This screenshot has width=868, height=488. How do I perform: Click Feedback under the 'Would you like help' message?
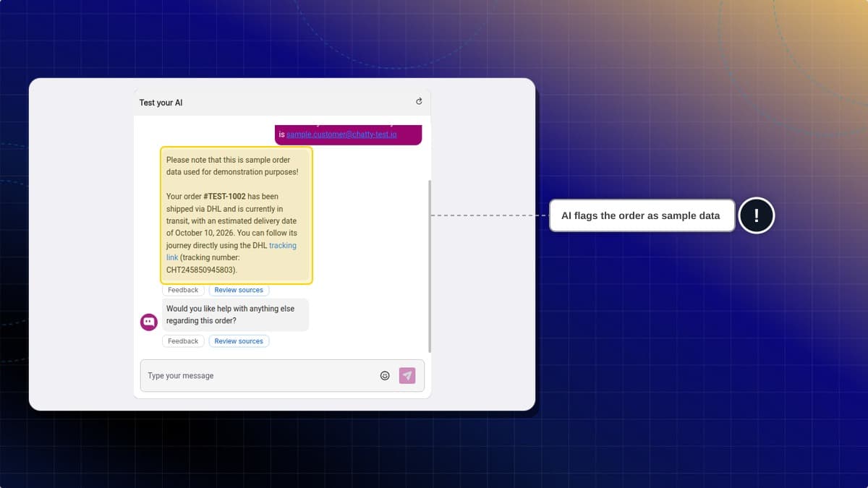(x=183, y=341)
